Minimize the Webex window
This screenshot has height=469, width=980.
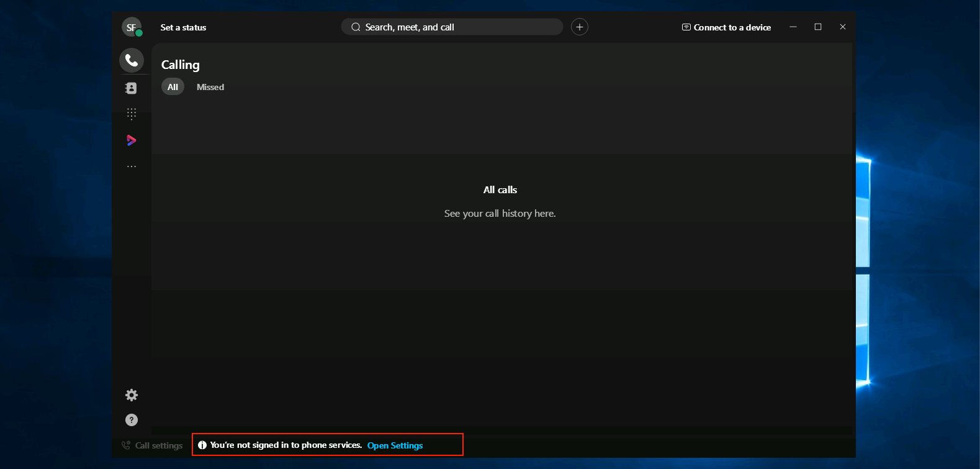793,27
